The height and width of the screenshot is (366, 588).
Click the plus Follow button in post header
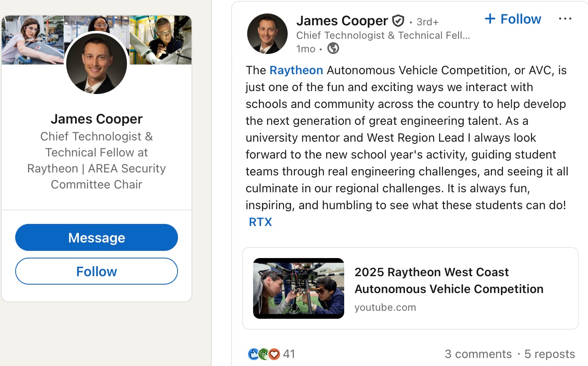pos(513,19)
